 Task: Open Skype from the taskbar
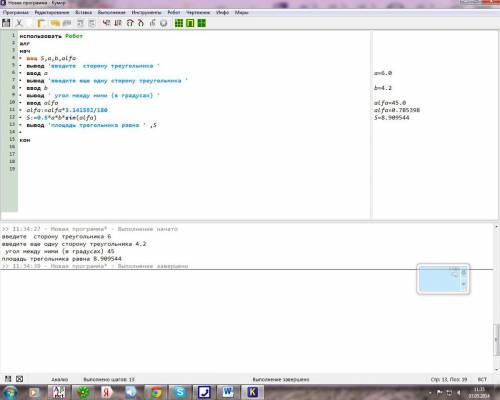[180, 392]
